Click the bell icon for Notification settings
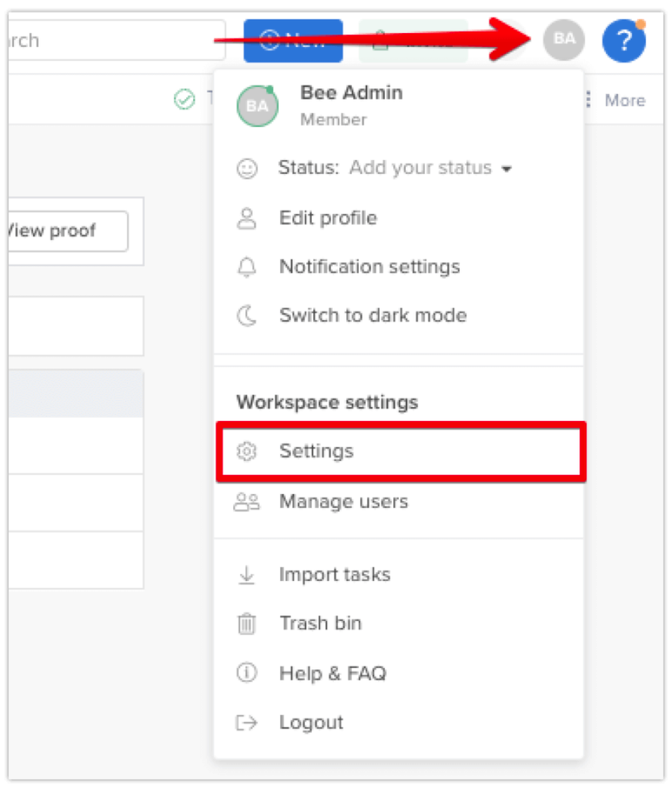The width and height of the screenshot is (672, 788). (x=246, y=266)
